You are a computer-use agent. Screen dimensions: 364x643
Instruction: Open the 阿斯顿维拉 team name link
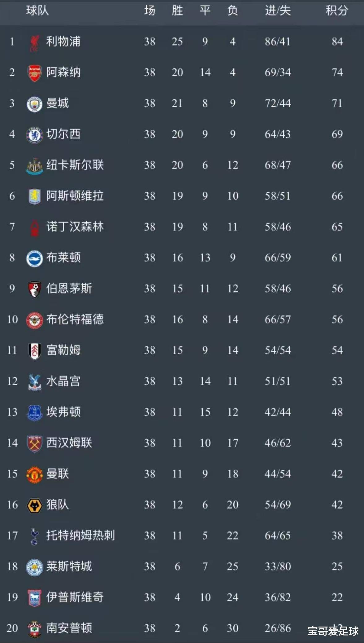[75, 196]
